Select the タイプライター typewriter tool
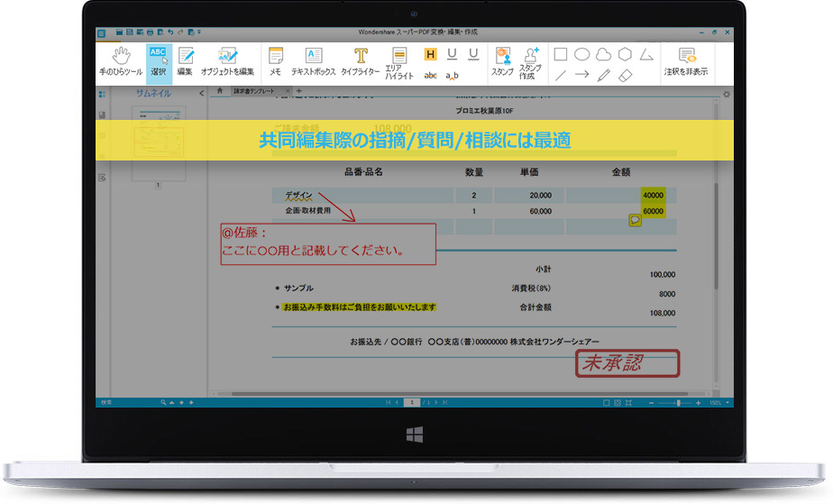 (361, 61)
